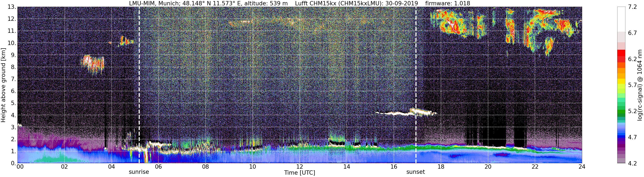Click the x-axis tick label '20'

point(488,167)
